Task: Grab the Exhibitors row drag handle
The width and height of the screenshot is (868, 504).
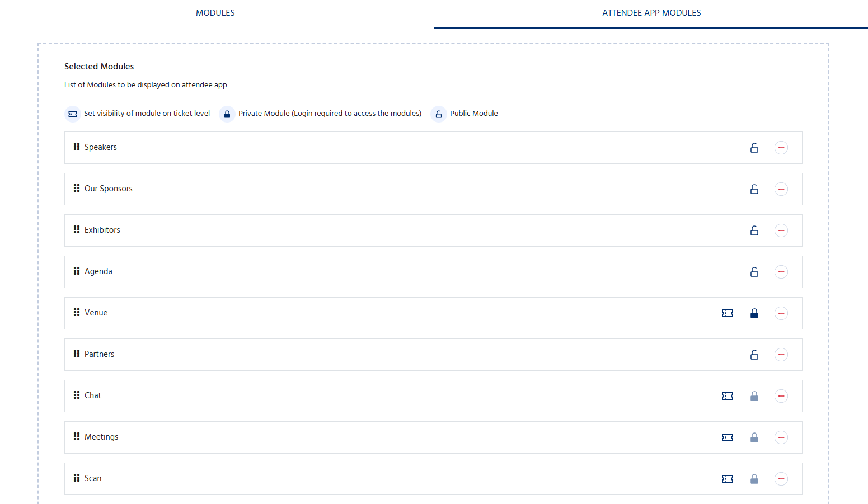Action: coord(77,229)
